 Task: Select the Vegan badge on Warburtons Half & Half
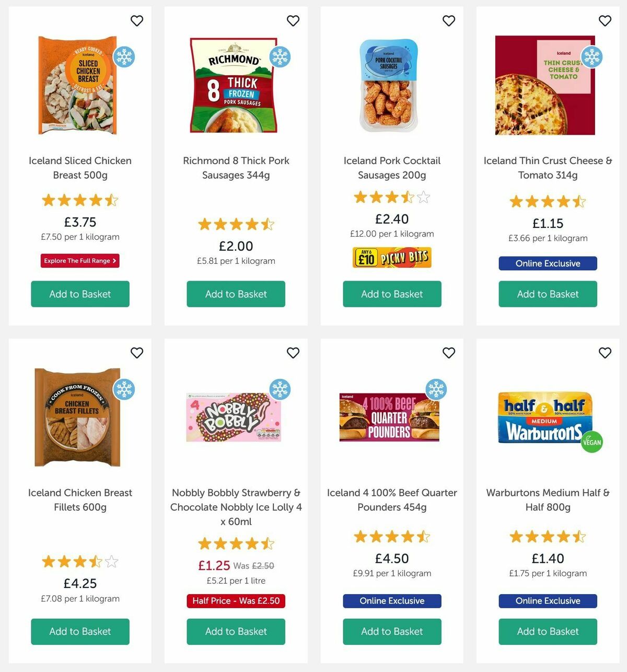point(593,442)
